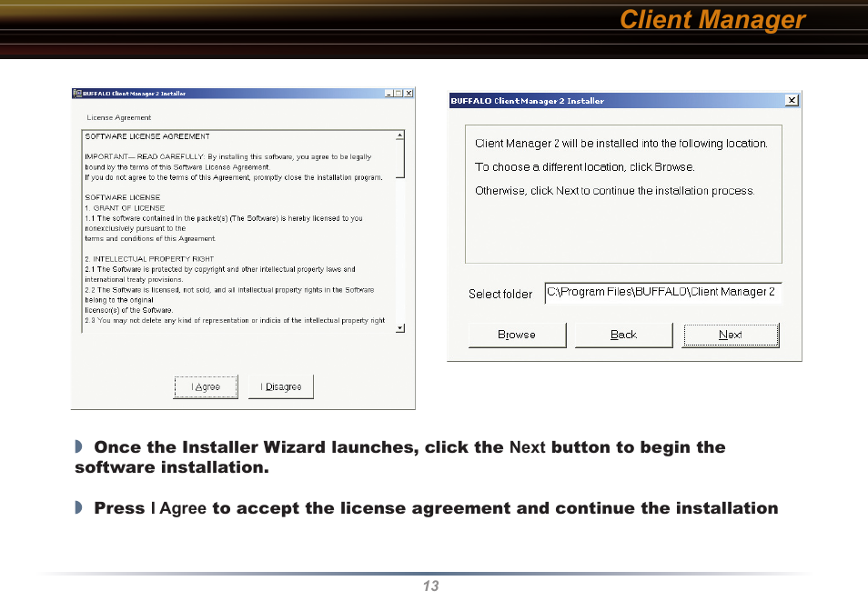Click the license agreement scrollbar thumb
Screen dimensions: 868x601
tap(399, 159)
